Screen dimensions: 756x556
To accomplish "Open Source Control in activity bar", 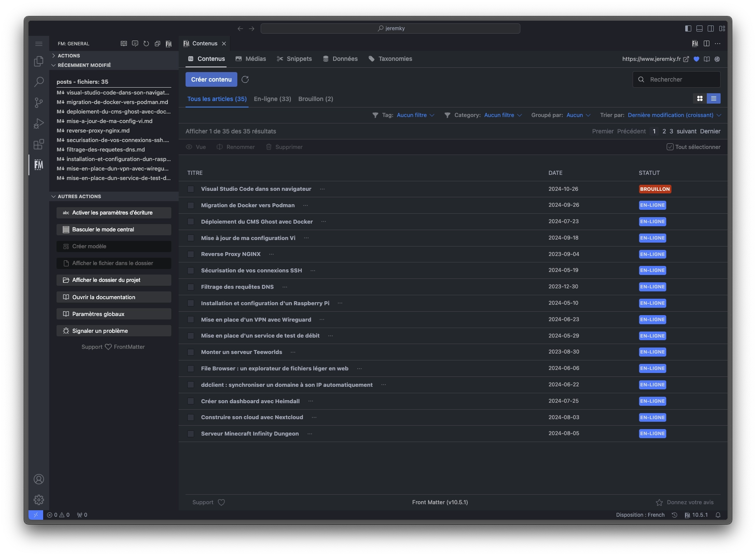I will tap(39, 102).
